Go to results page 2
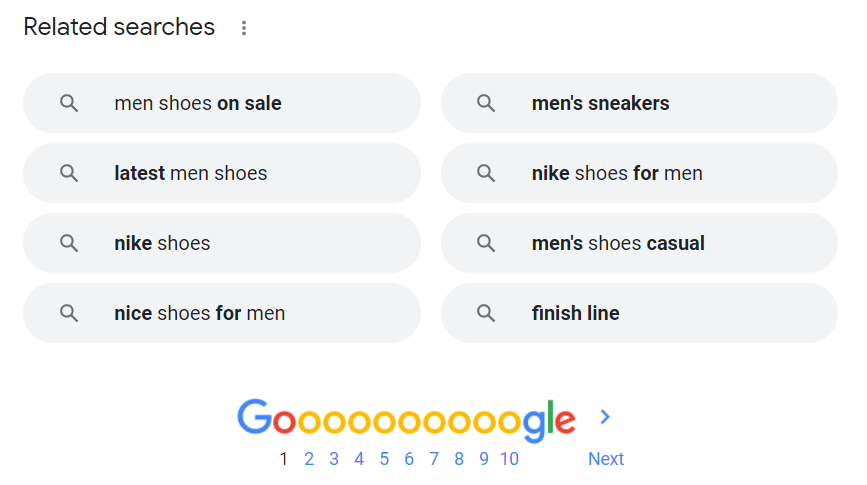Image resolution: width=867 pixels, height=485 pixels. (x=309, y=458)
